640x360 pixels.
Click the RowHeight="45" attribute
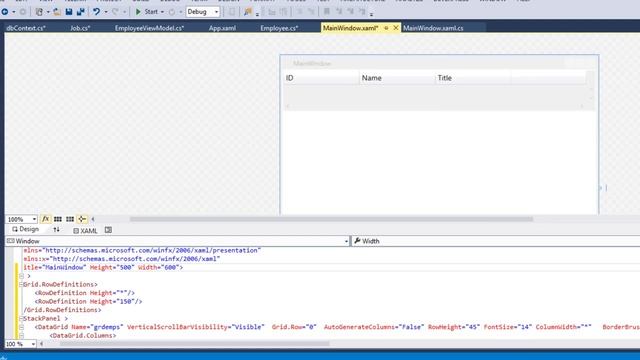(x=454, y=327)
